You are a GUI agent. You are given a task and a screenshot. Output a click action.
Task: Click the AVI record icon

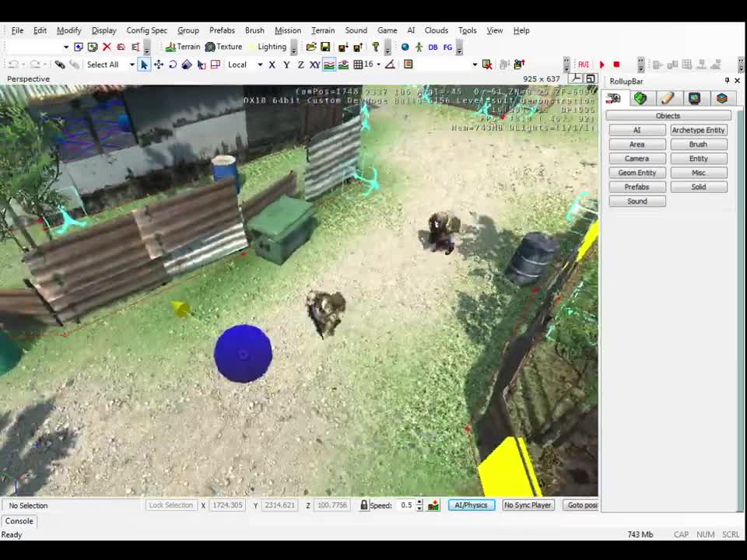pyautogui.click(x=584, y=65)
